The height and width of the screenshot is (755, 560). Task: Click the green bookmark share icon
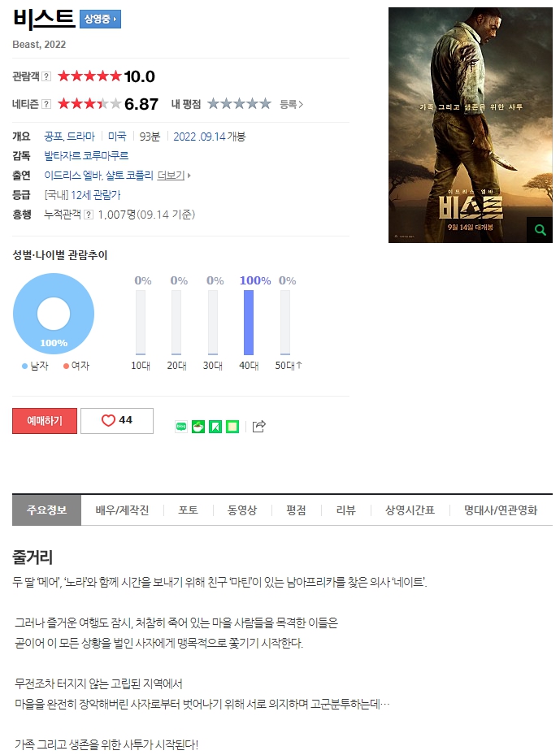coord(215,427)
